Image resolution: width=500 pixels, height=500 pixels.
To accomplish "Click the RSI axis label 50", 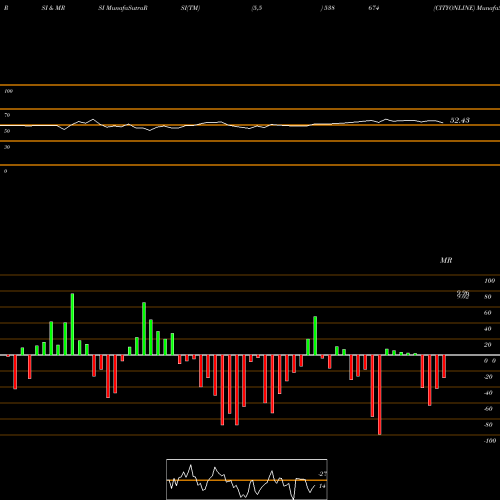I will pyautogui.click(x=7, y=131).
